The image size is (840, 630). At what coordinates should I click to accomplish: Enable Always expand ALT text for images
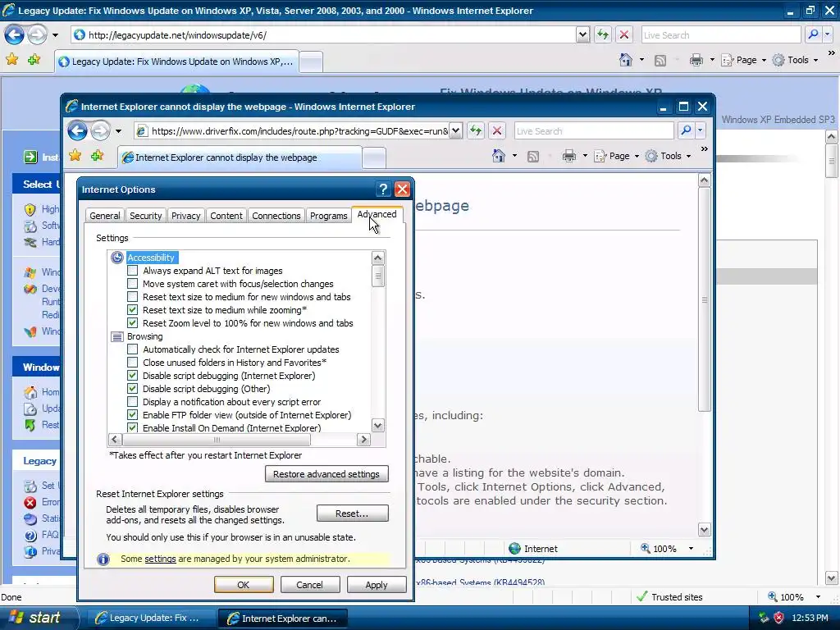[x=132, y=271]
